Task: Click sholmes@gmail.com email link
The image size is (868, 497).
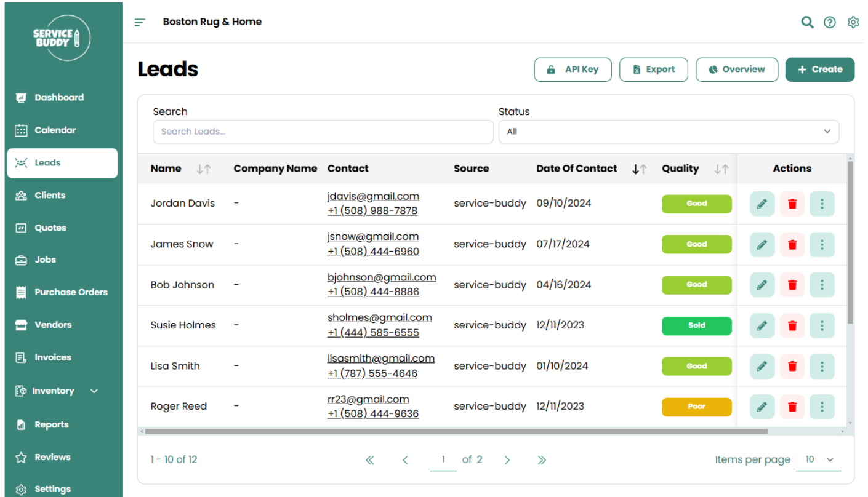Action: pos(380,318)
